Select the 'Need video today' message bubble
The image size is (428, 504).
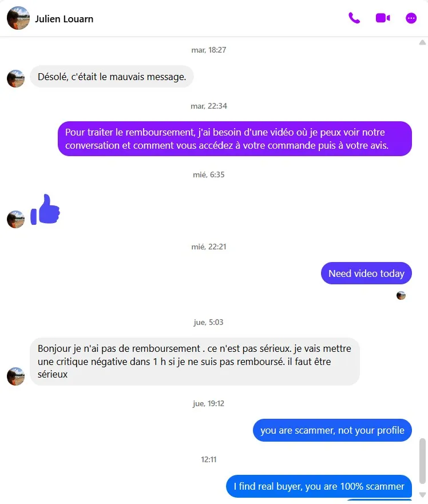(366, 273)
